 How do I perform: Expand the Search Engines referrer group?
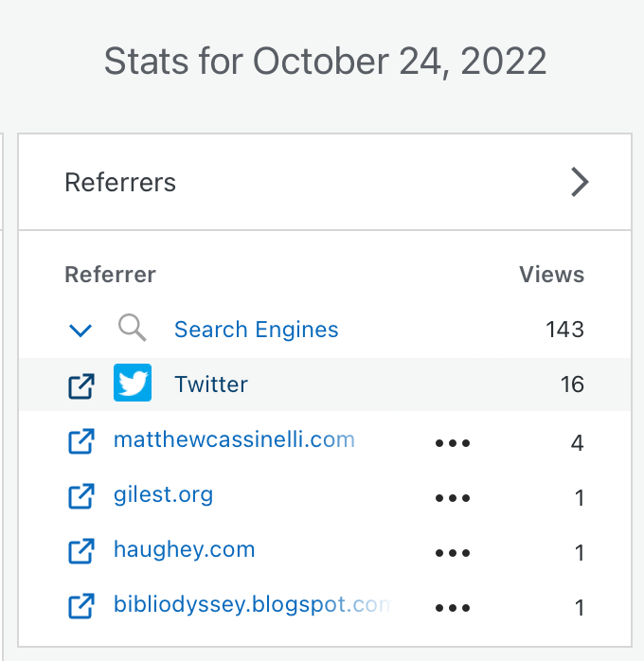pyautogui.click(x=81, y=330)
